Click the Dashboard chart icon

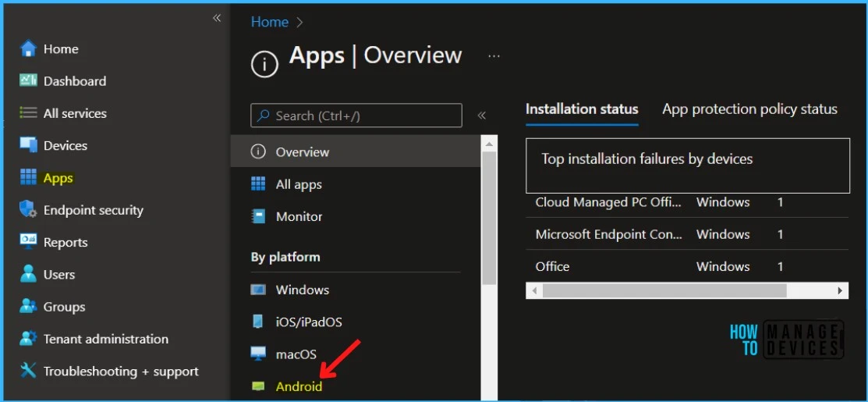click(x=28, y=81)
